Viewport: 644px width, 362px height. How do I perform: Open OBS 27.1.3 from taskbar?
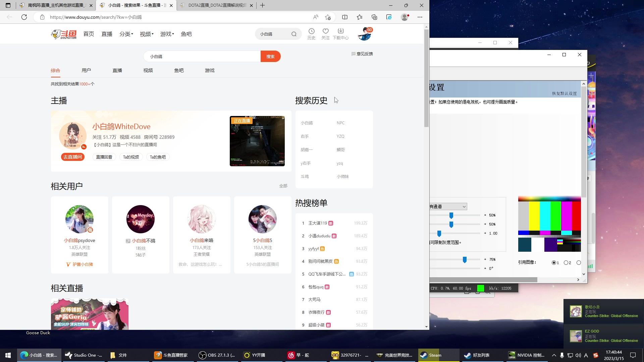click(x=217, y=355)
